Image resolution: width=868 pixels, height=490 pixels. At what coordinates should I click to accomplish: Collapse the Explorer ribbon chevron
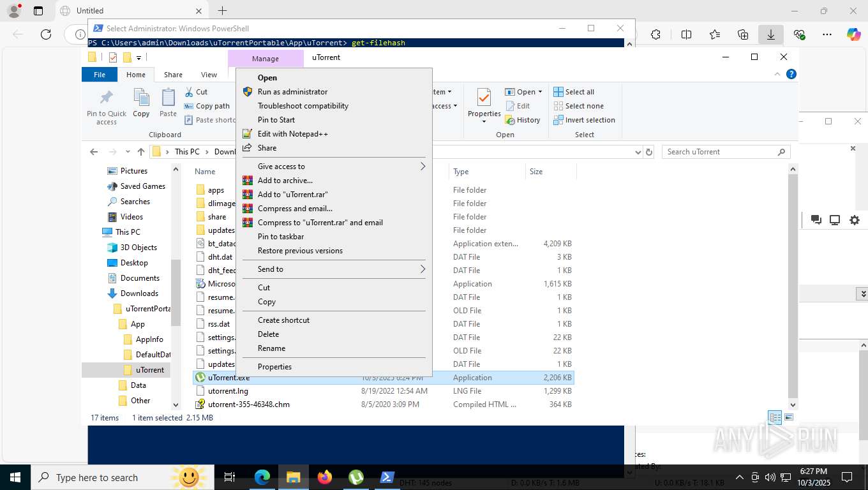[x=777, y=75]
